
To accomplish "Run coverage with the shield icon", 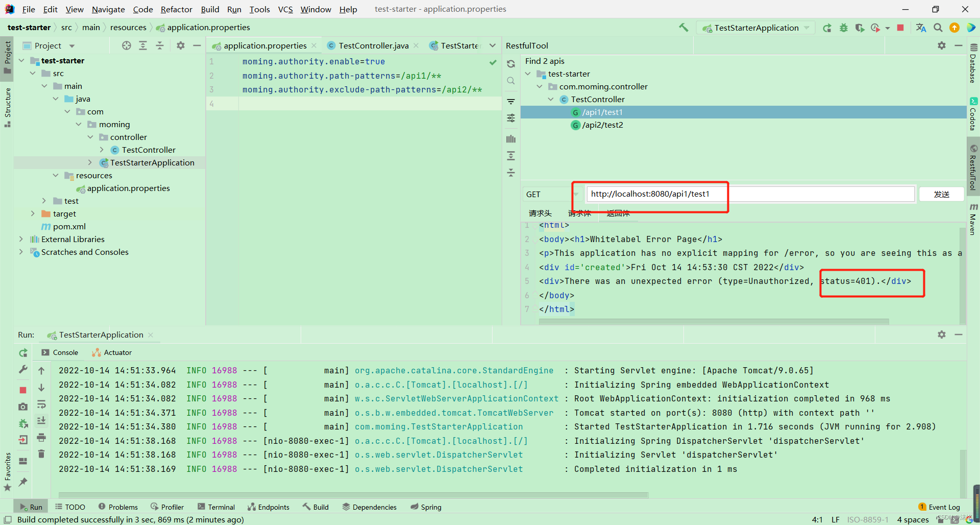I will click(860, 28).
